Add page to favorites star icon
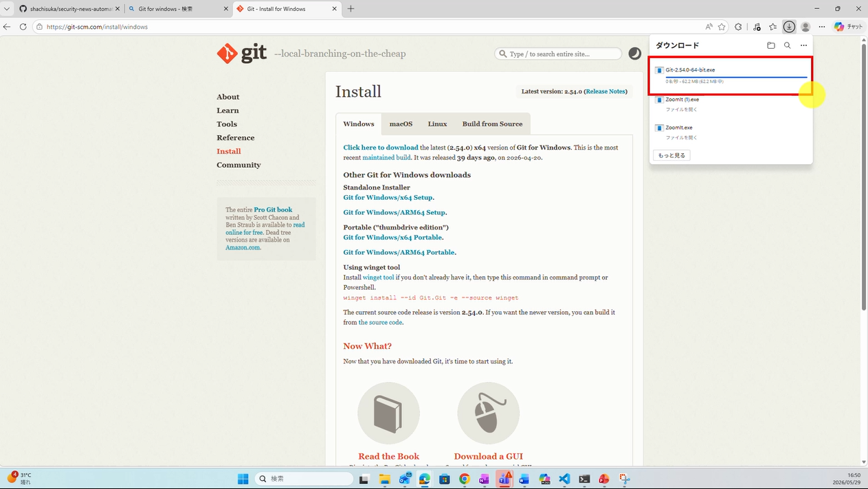 click(x=722, y=27)
